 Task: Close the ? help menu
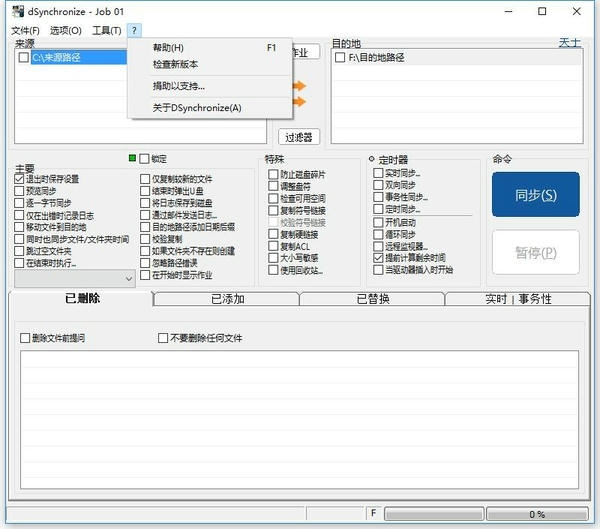[134, 31]
